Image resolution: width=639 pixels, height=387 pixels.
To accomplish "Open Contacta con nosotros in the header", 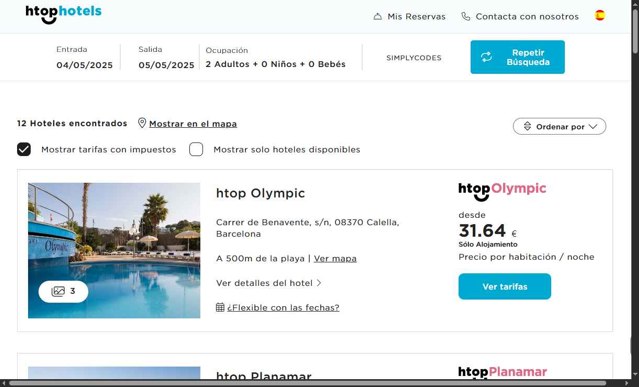I will click(520, 17).
